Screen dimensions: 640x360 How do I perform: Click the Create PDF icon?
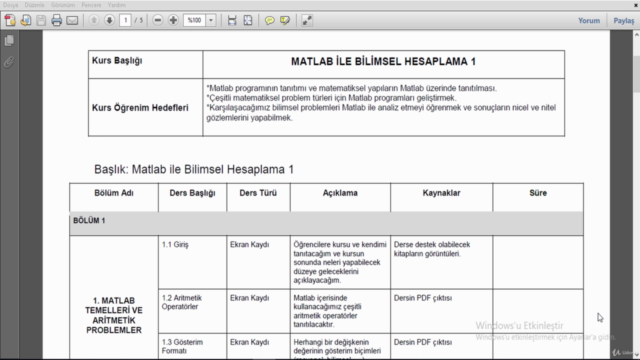(x=10, y=20)
